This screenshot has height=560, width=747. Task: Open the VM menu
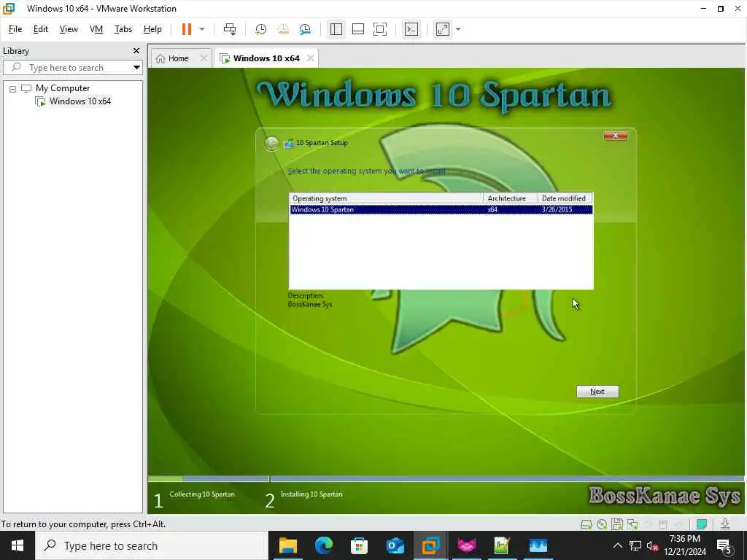(96, 29)
